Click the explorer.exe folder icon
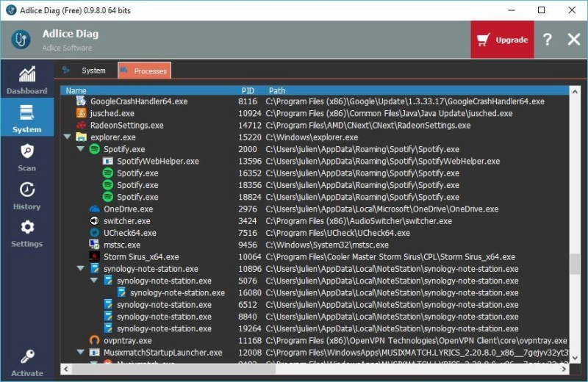Image resolution: width=588 pixels, height=382 pixels. (x=81, y=137)
